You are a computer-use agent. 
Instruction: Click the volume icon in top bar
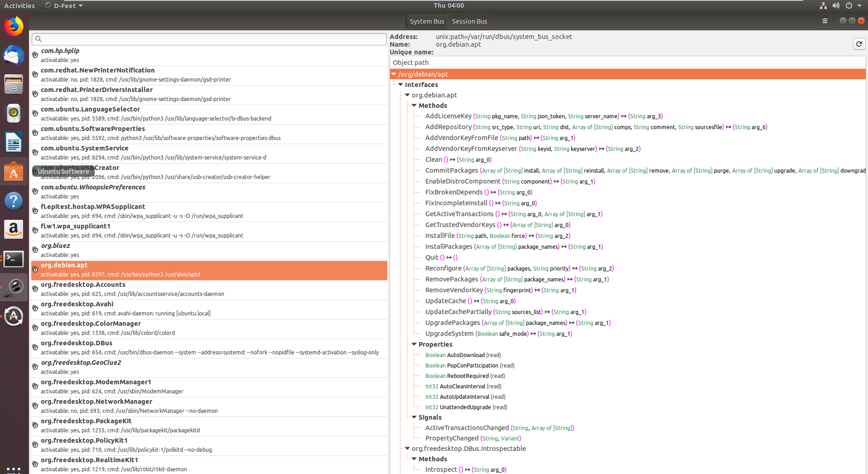click(x=836, y=6)
